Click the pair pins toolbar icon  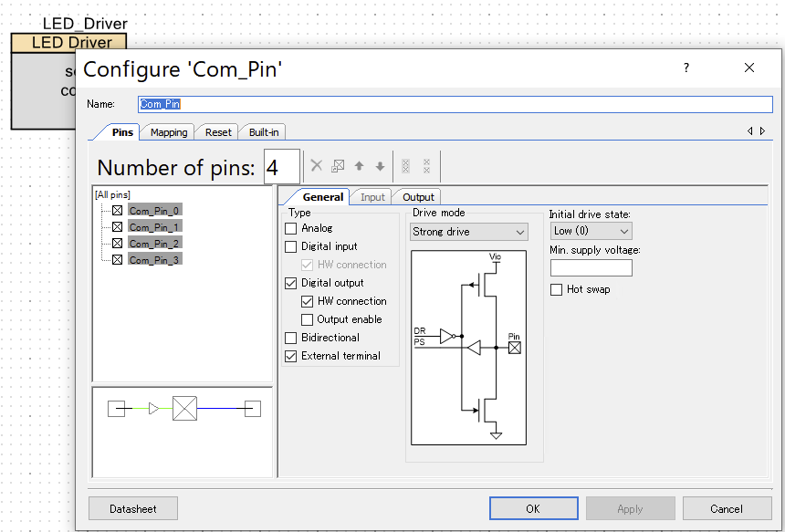405,166
